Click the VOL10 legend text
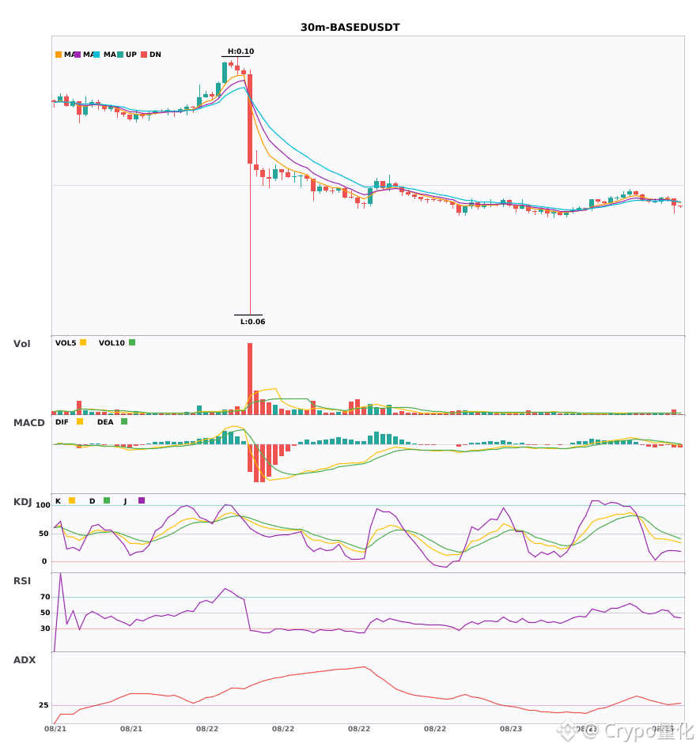This screenshot has width=700, height=751. pos(112,343)
